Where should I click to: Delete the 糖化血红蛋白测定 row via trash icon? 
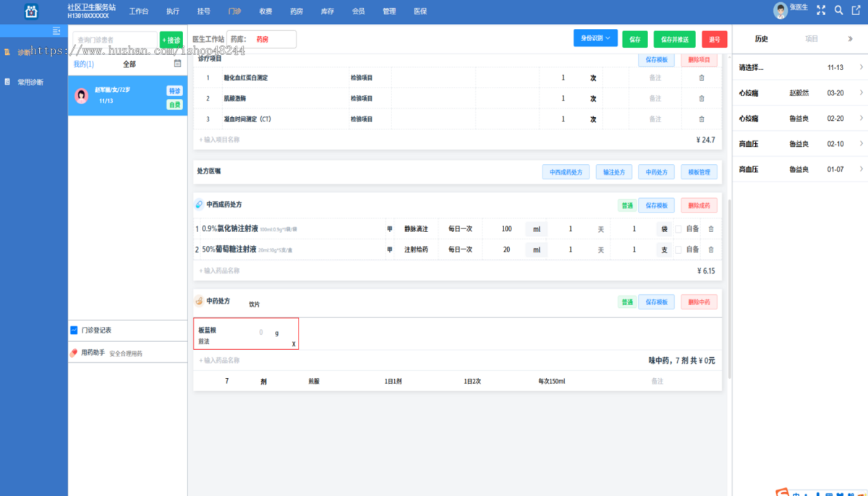(x=701, y=78)
